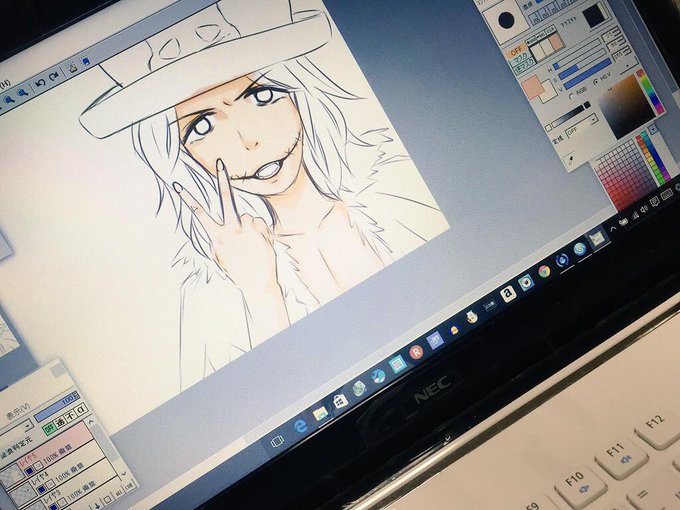The image size is (680, 510).
Task: Click the black-to-white gradient bar
Action: [x=569, y=114]
